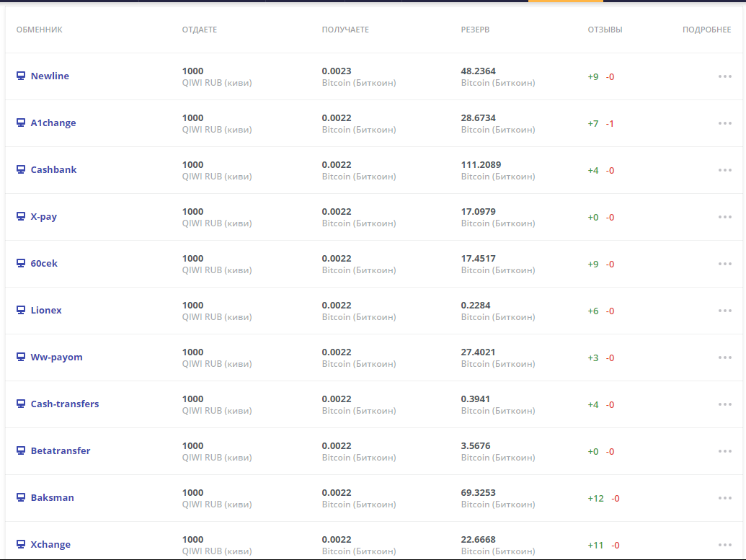
Task: Open the Cash-transfers exchanger link
Action: point(65,404)
